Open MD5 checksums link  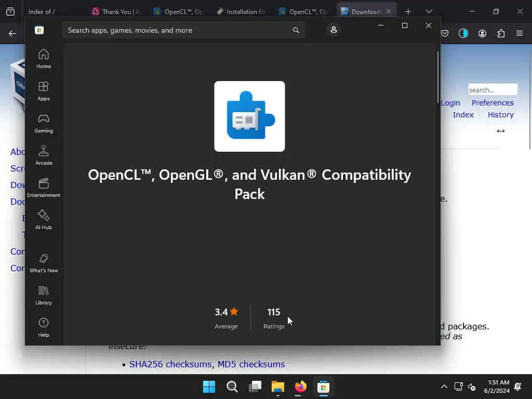point(251,364)
